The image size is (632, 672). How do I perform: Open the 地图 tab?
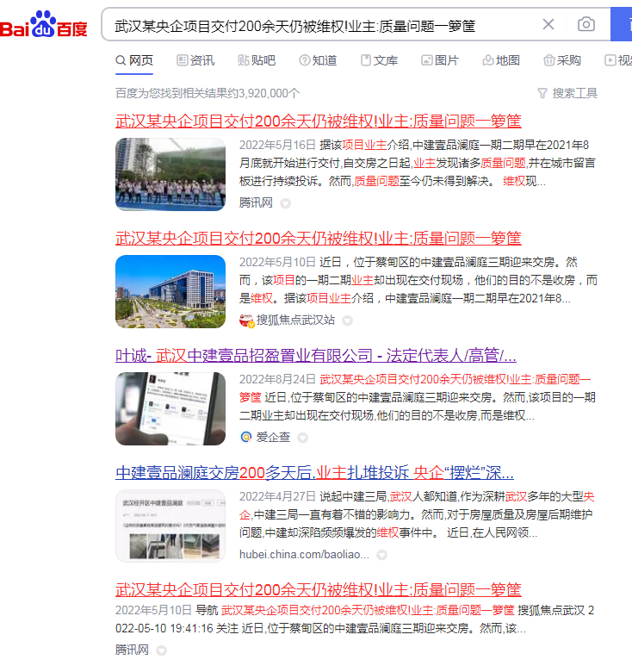pos(501,60)
